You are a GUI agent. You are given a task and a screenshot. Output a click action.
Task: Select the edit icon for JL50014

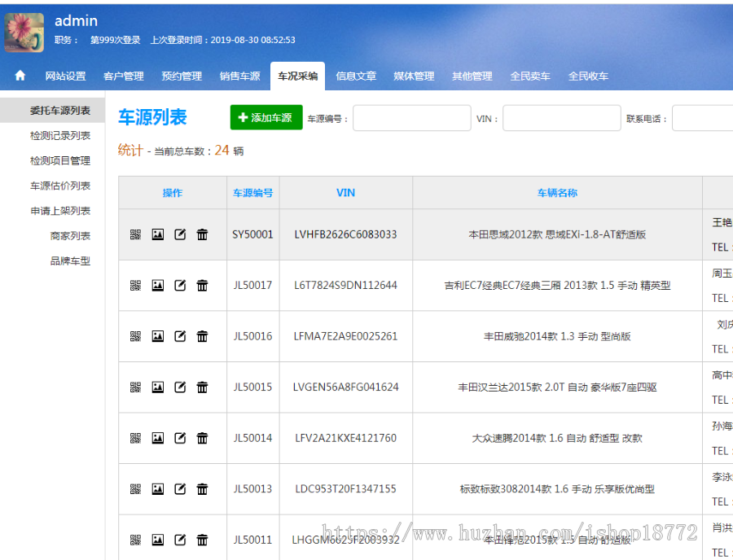[x=180, y=438]
